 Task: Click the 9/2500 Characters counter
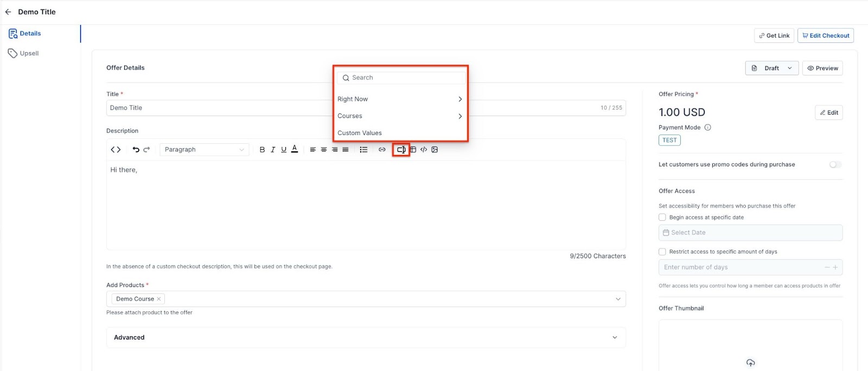(598, 256)
